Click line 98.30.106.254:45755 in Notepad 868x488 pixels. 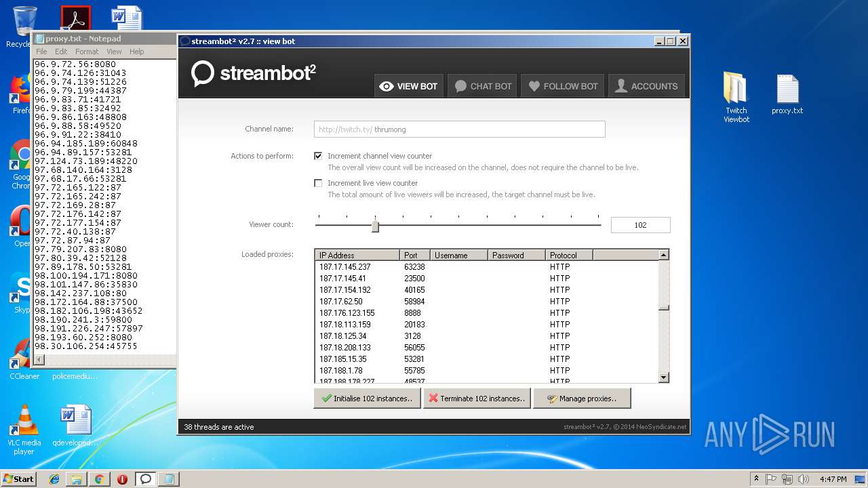(86, 346)
